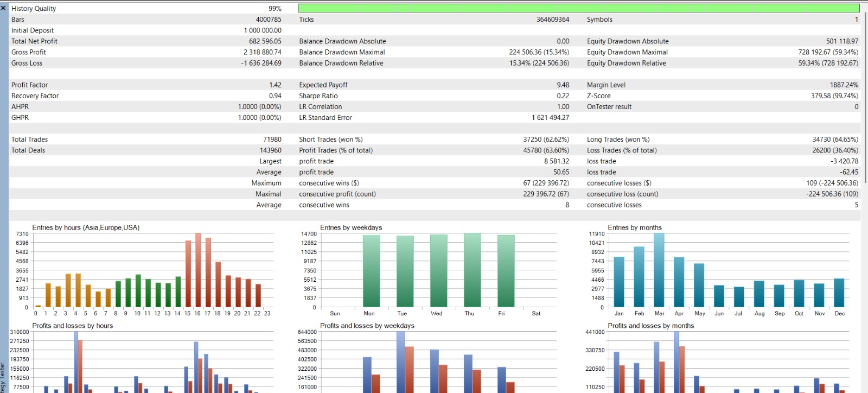Close the strategy tester panel

4,8
